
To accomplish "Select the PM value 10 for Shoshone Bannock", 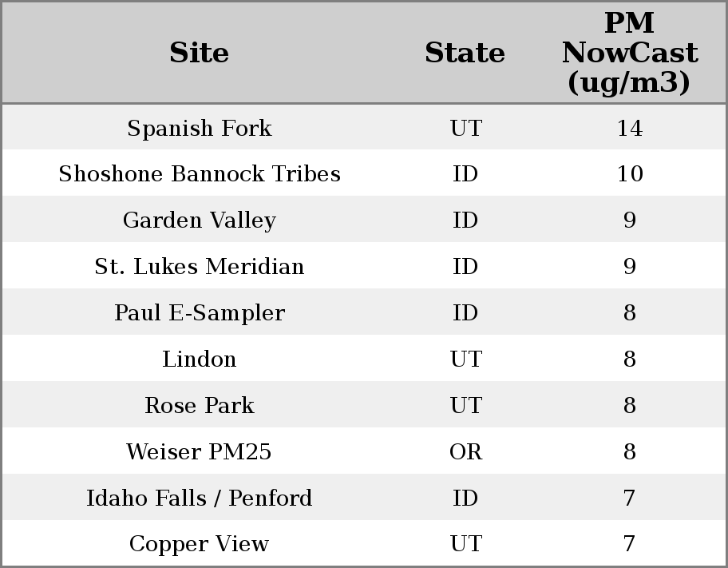I will [x=629, y=174].
